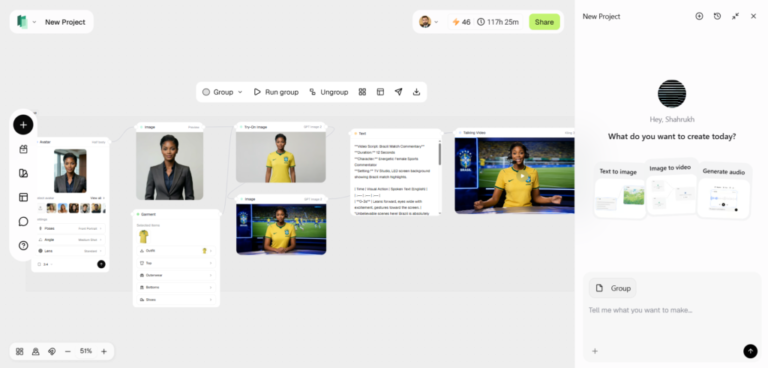The width and height of the screenshot is (768, 368).
Task: Click the upload avatar tile in Avatar node
Action: pyautogui.click(x=41, y=208)
